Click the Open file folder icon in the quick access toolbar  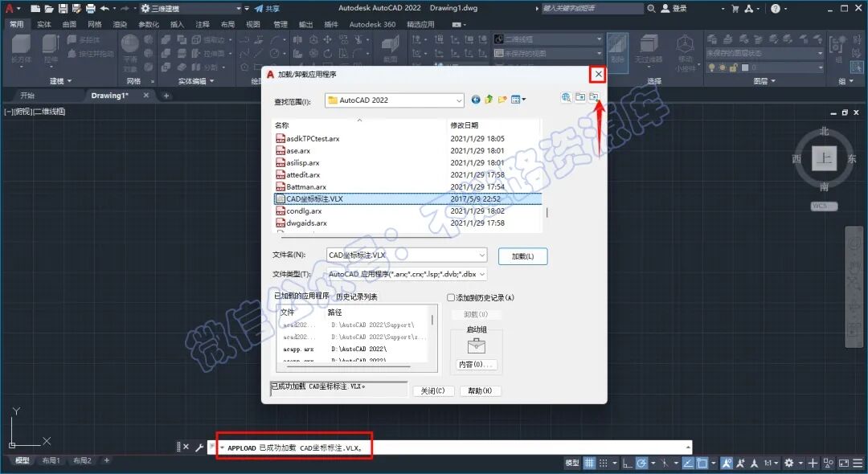tap(49, 8)
